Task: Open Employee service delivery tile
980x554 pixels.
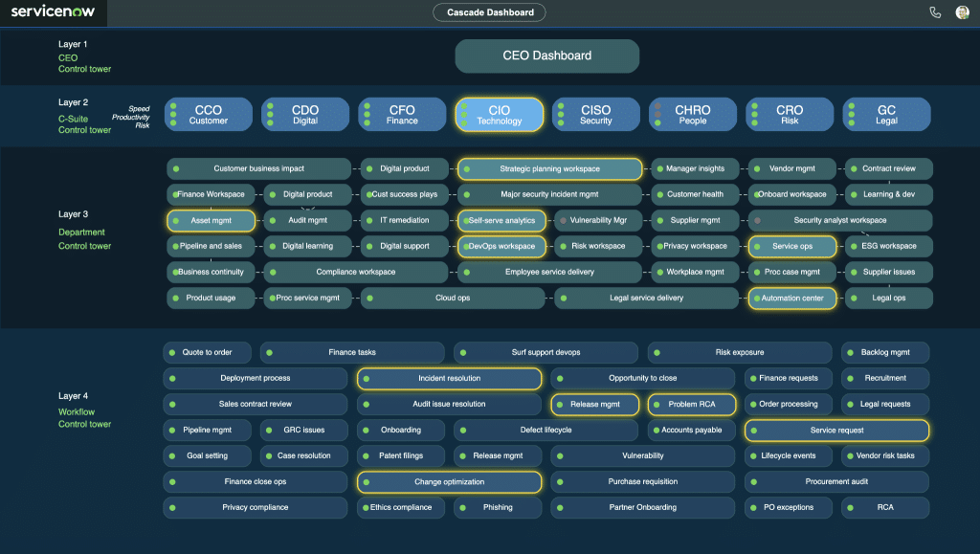Action: coord(549,273)
